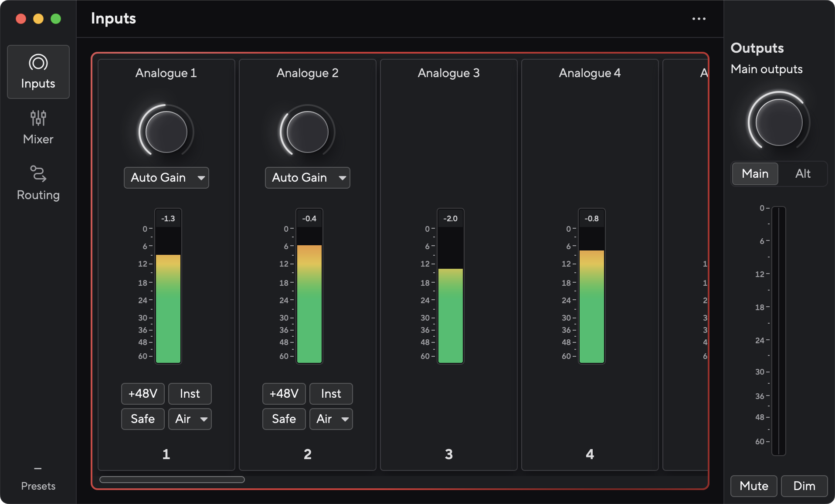Image resolution: width=835 pixels, height=504 pixels.
Task: Click the Outputs heading
Action: tap(757, 48)
